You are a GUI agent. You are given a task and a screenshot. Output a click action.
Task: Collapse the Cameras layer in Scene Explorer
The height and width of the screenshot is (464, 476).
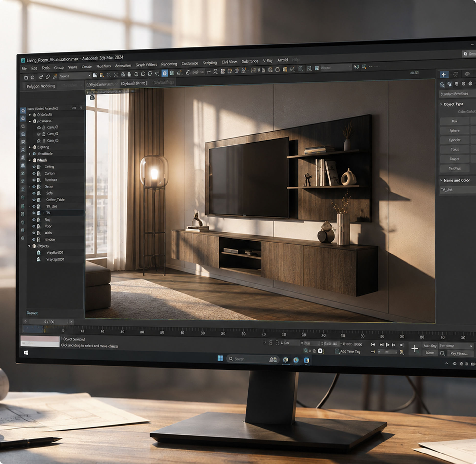coord(30,121)
